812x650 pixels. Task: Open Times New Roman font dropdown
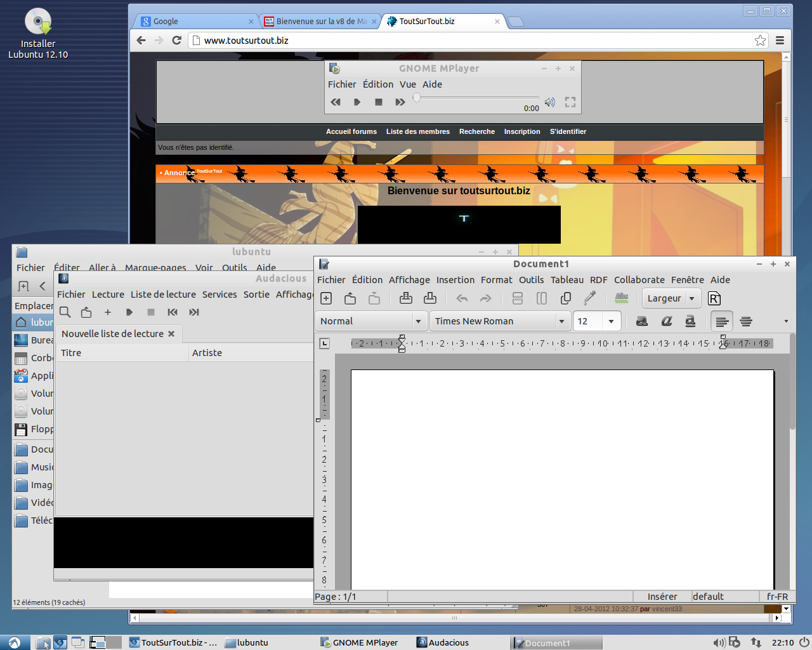point(500,321)
